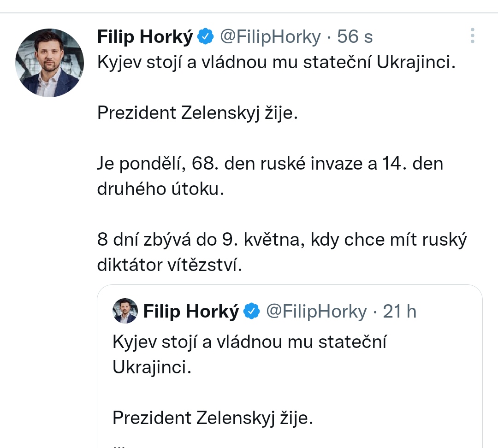Open the three-dot more options menu
The height and width of the screenshot is (448, 498).
472,36
